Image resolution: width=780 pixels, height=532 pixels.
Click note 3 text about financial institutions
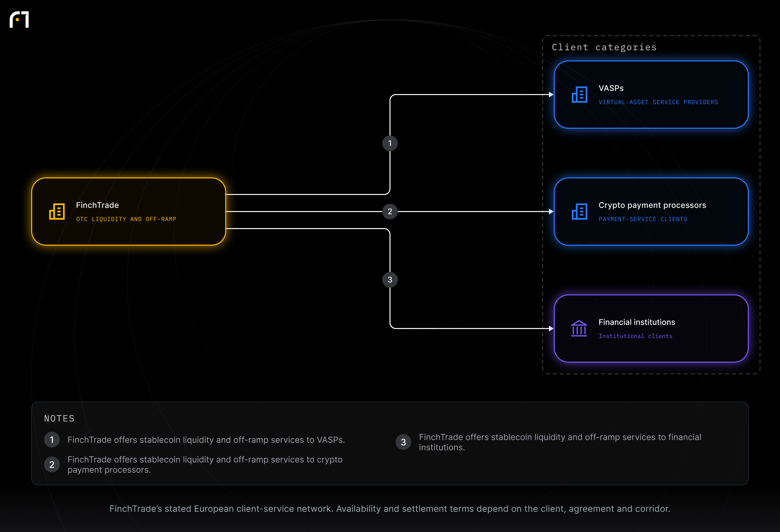560,442
